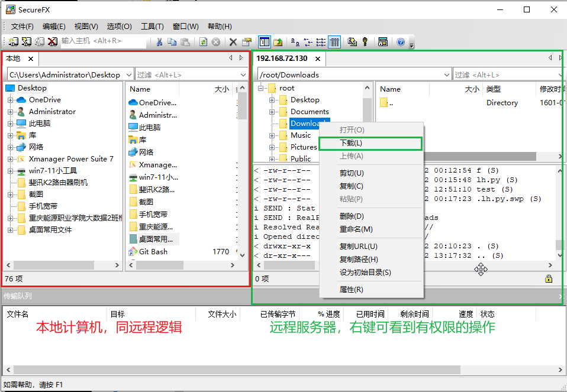
Task: Expand the remote Music folder
Action: coord(272,136)
